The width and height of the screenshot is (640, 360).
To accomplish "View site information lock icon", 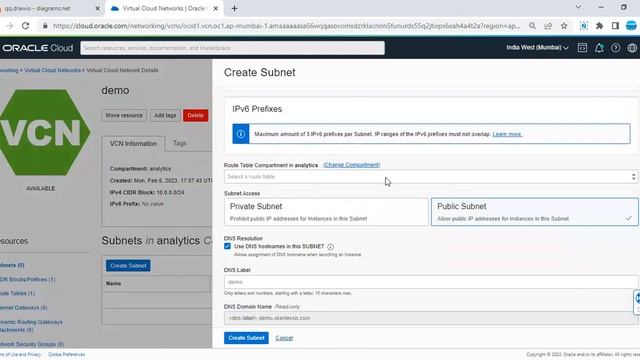I will [x=45, y=26].
